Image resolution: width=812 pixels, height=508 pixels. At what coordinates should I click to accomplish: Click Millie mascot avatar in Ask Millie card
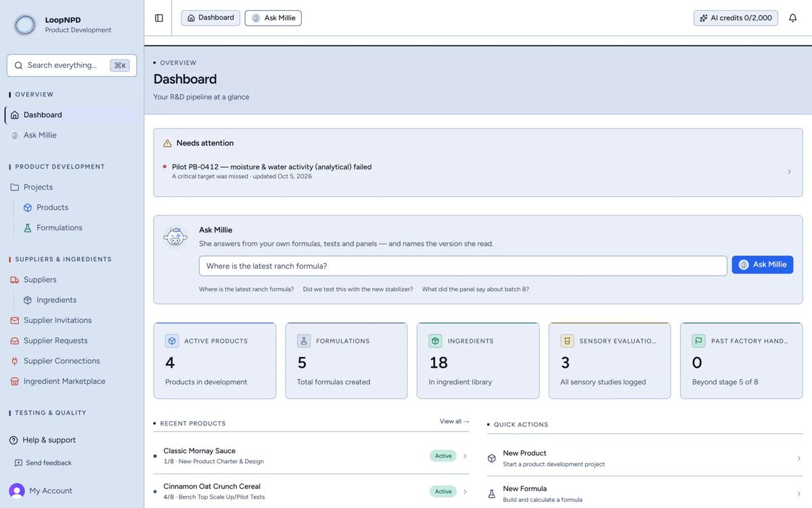[x=175, y=237]
